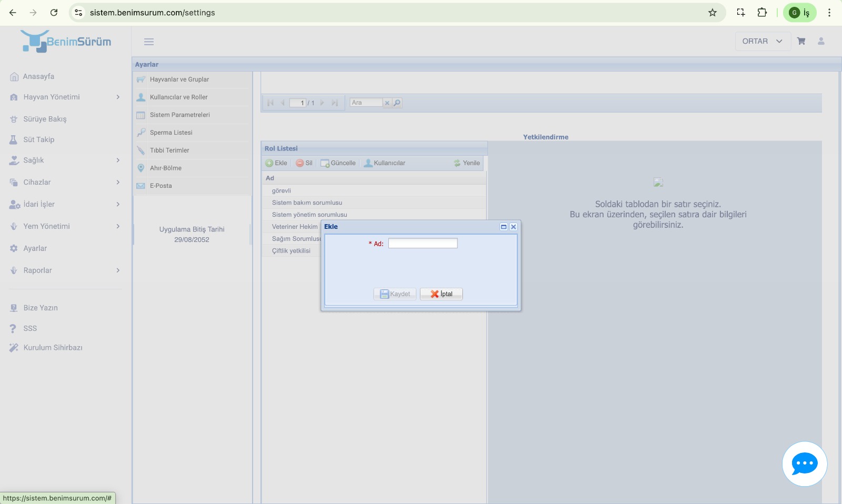Screen dimensions: 842x504
Task: Toggle the hamburger sidebar menu
Action: point(149,42)
